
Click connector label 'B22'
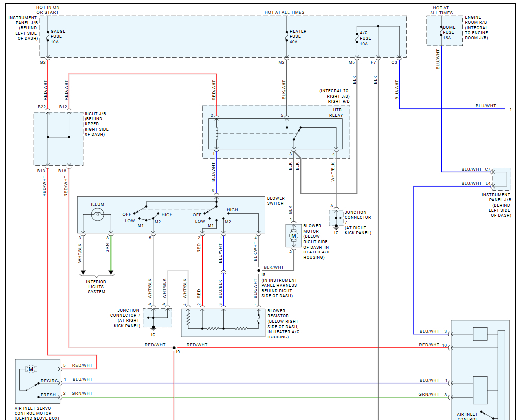tap(42, 107)
